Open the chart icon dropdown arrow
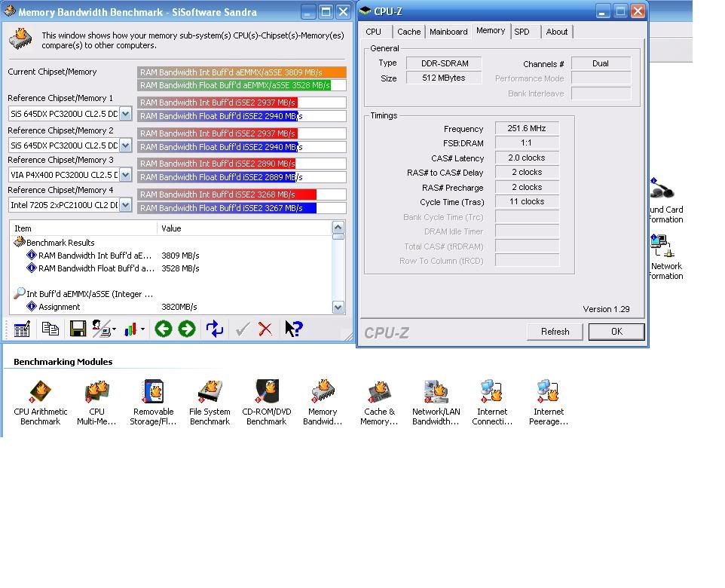 [x=142, y=329]
